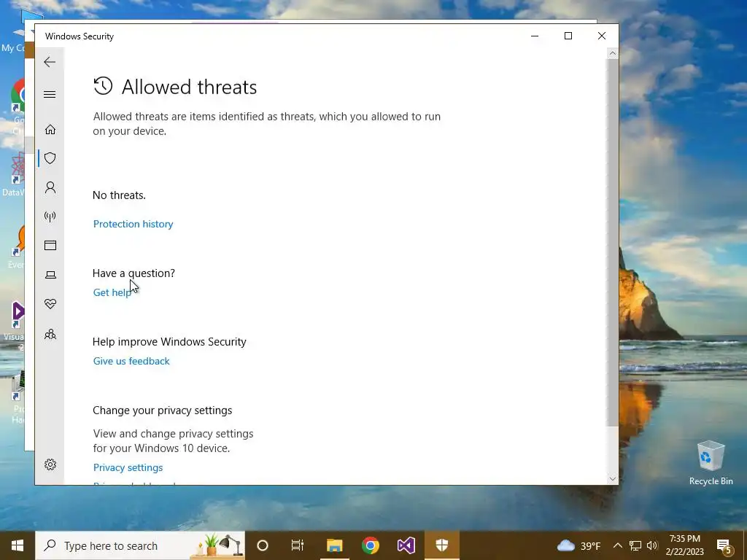Launch Google Chrome from taskbar
This screenshot has width=747, height=560.
click(x=370, y=545)
